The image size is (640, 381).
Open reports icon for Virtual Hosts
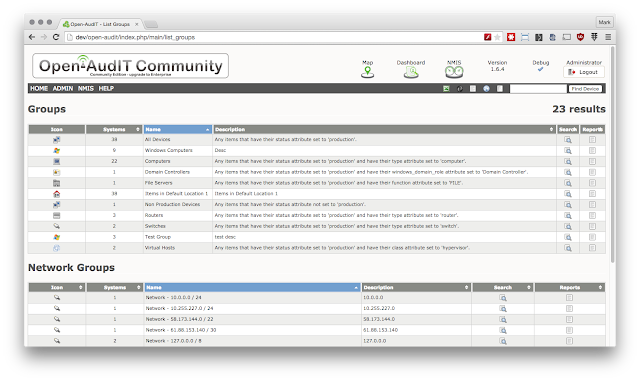592,248
